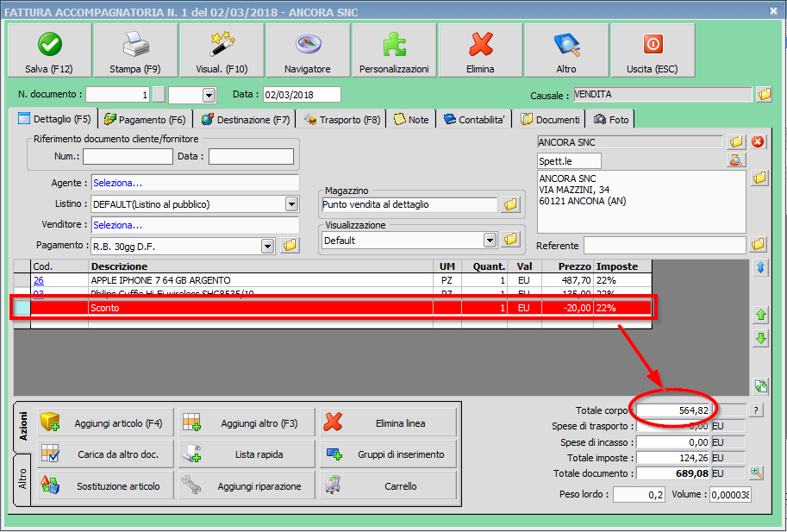Switch to Pagamento (F6) tab
The height and width of the screenshot is (532, 787).
(x=145, y=120)
